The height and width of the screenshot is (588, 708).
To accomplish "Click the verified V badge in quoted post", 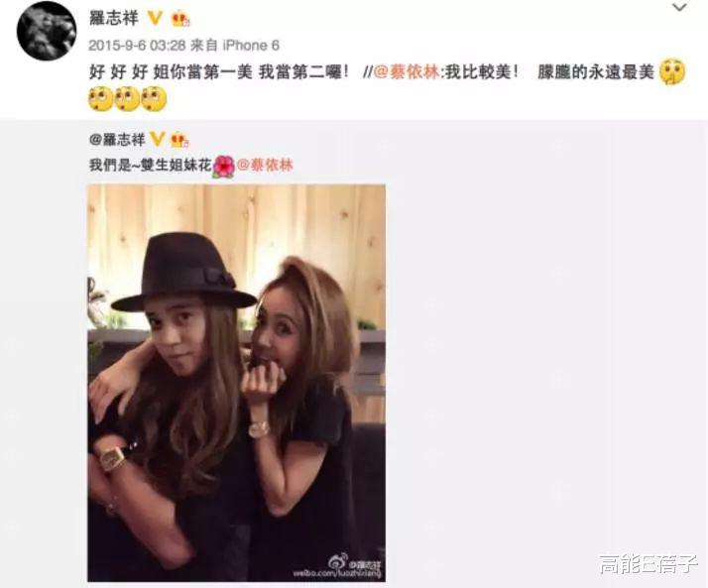I will [x=157, y=140].
